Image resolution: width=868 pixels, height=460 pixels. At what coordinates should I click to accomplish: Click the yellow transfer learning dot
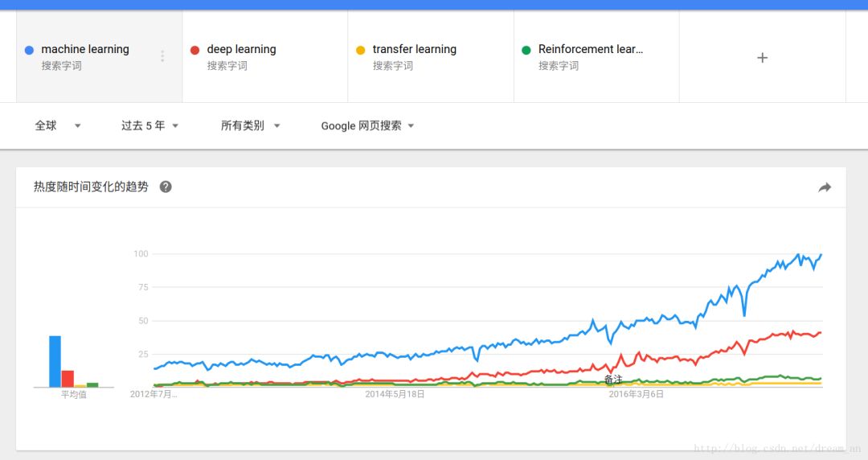pyautogui.click(x=360, y=50)
